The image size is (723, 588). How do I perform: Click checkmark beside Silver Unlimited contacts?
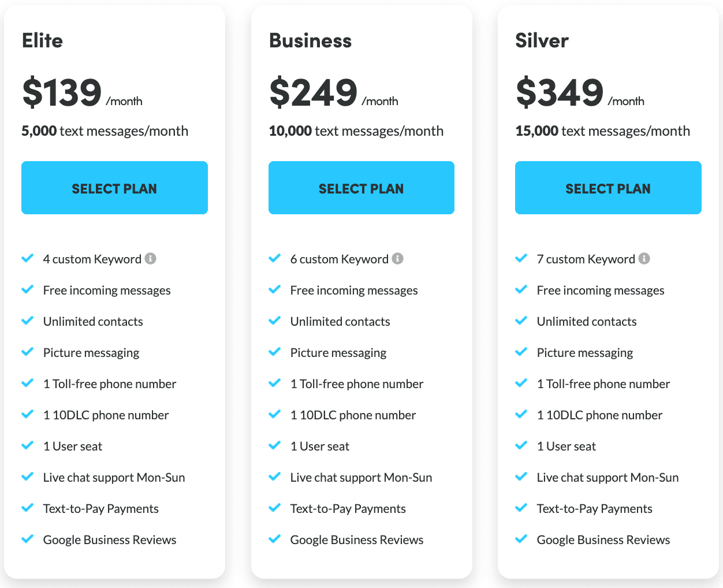521,321
